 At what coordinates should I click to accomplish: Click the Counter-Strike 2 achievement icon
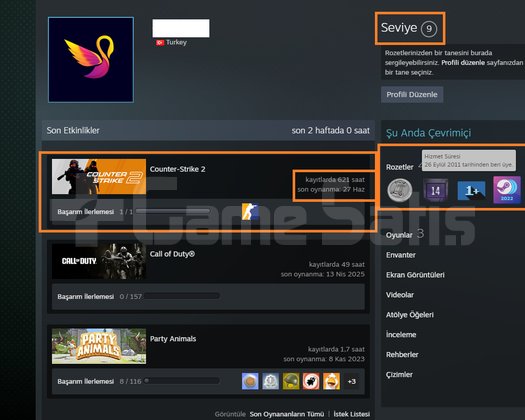click(250, 211)
